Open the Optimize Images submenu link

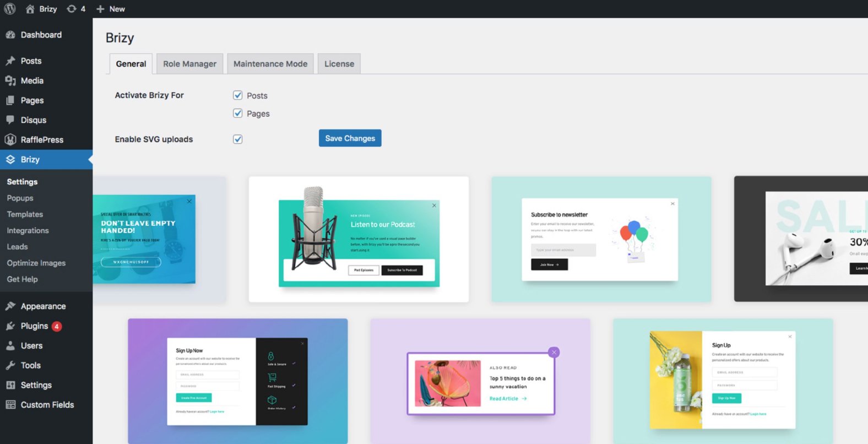point(36,263)
